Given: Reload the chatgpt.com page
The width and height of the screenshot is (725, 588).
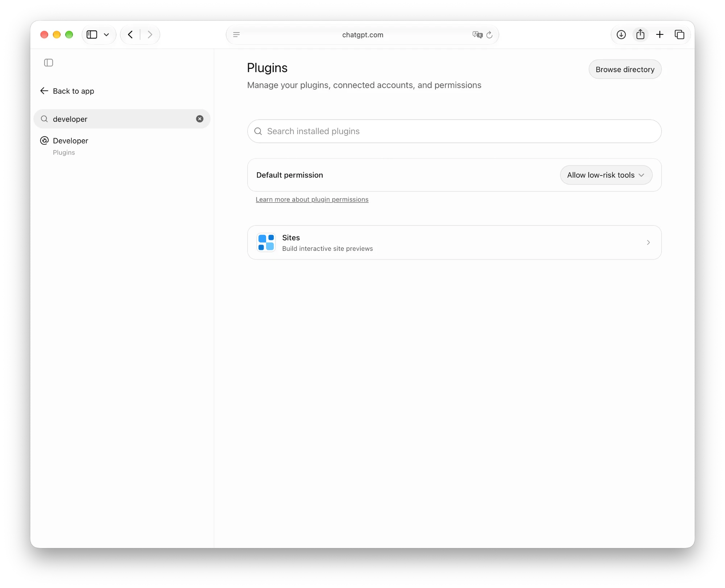Looking at the screenshot, I should 489,35.
